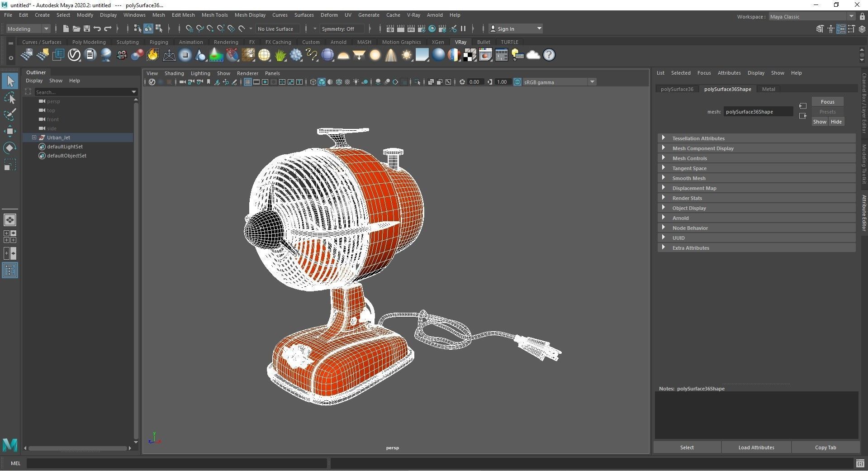Open V-Ray frame buffer shelf icon
868x471 pixels.
click(x=486, y=55)
